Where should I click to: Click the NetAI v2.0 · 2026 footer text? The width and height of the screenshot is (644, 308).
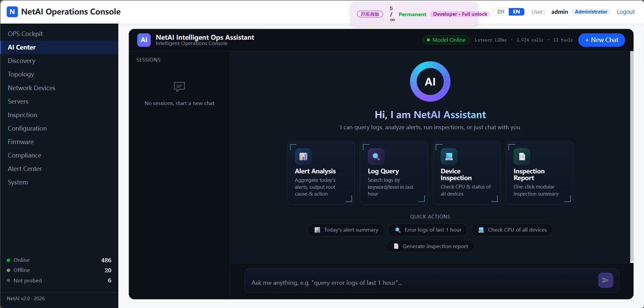(x=26, y=298)
